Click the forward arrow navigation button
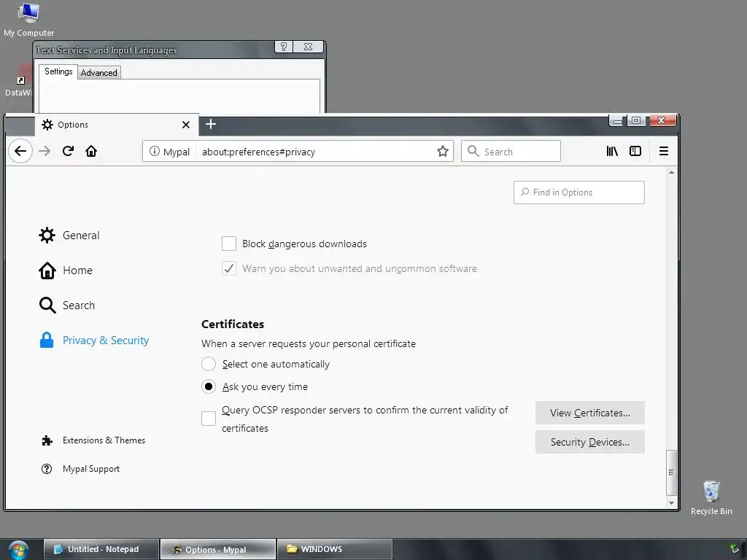This screenshot has height=560, width=747. click(x=44, y=152)
